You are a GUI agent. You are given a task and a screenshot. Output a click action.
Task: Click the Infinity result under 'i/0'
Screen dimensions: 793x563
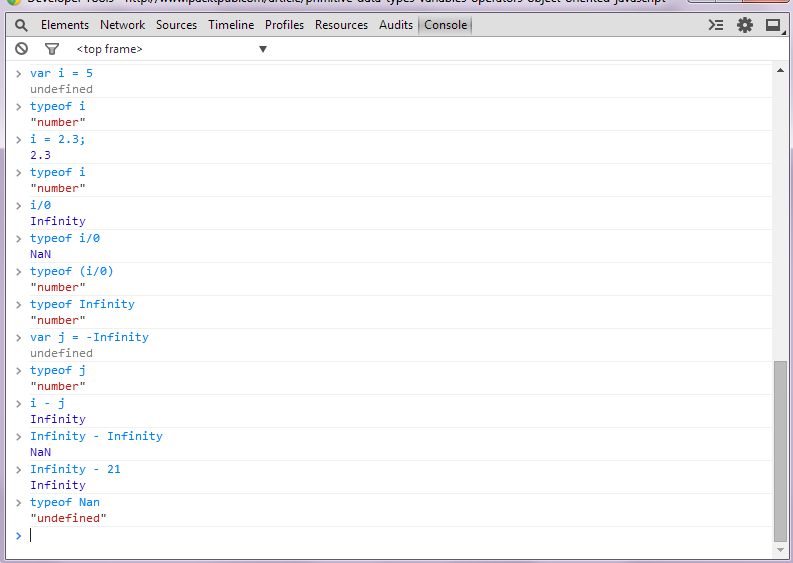coord(58,221)
